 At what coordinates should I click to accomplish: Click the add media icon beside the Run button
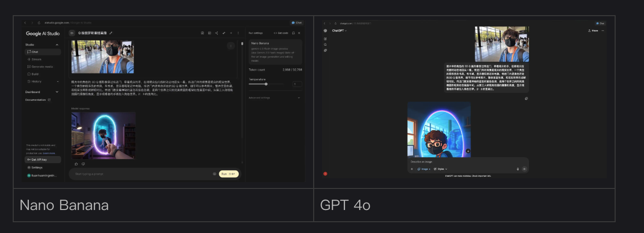[x=214, y=174]
